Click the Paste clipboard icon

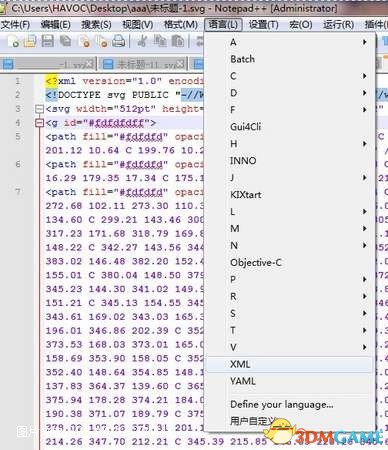pos(178,41)
